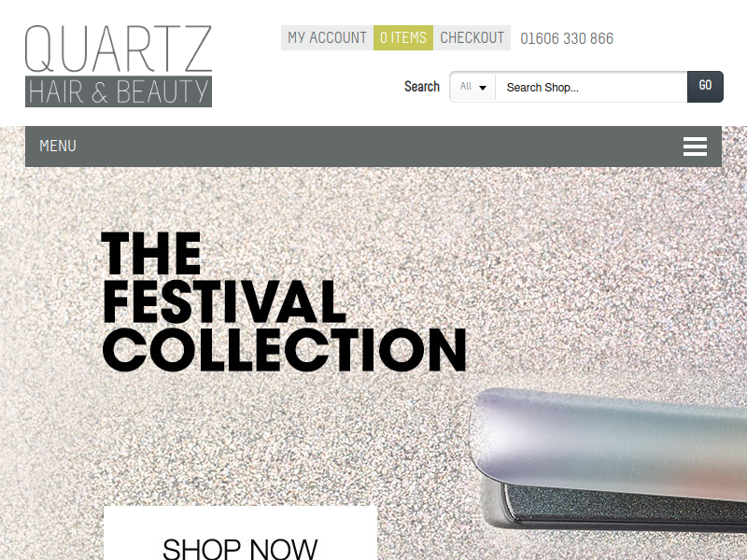The image size is (747, 560).
Task: Click the MENU label text
Action: 58,146
